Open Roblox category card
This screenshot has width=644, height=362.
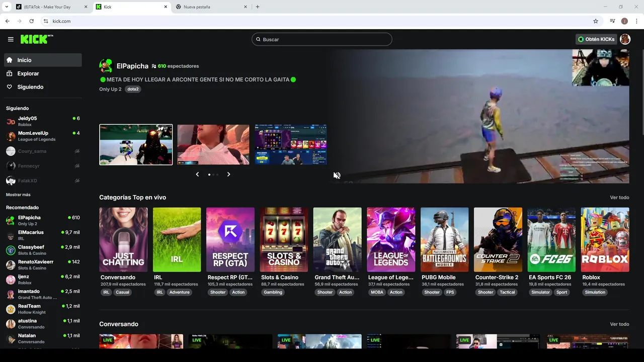605,240
